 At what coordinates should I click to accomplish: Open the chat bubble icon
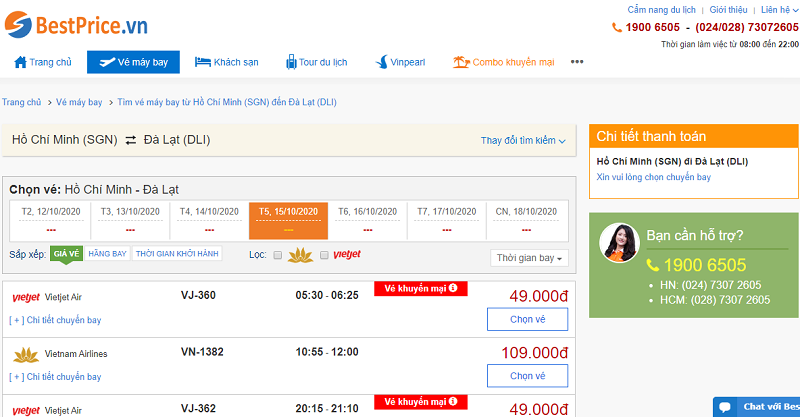pos(724,407)
